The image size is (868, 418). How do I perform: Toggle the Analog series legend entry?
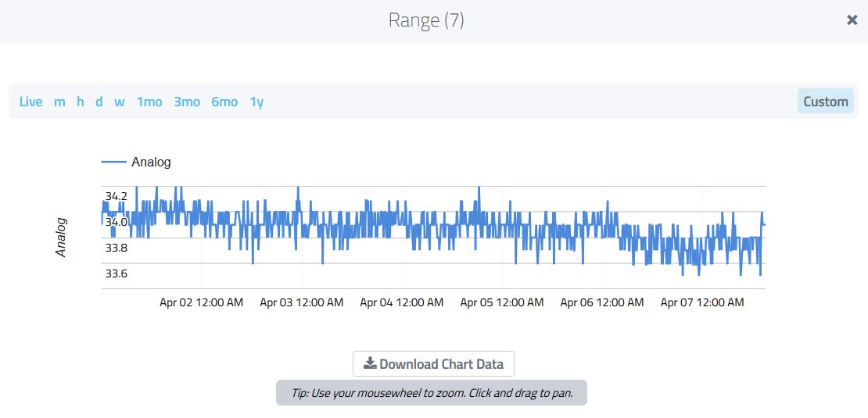[x=136, y=162]
